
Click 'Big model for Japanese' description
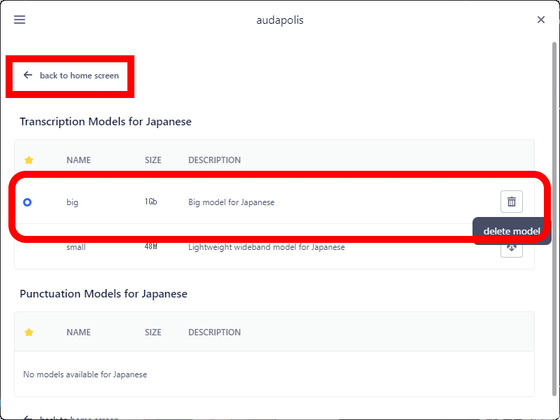coord(231,202)
